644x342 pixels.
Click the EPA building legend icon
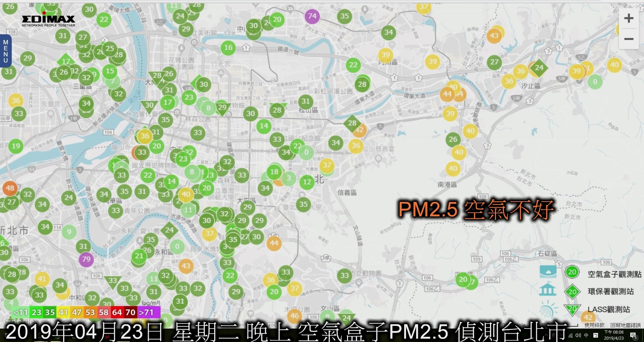pyautogui.click(x=547, y=289)
